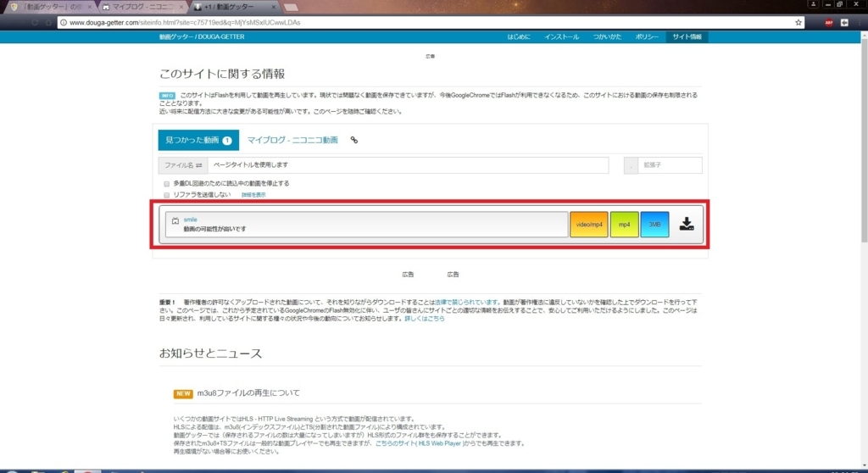Click the bookmark star in address bar
868x473 pixels.
[x=798, y=23]
